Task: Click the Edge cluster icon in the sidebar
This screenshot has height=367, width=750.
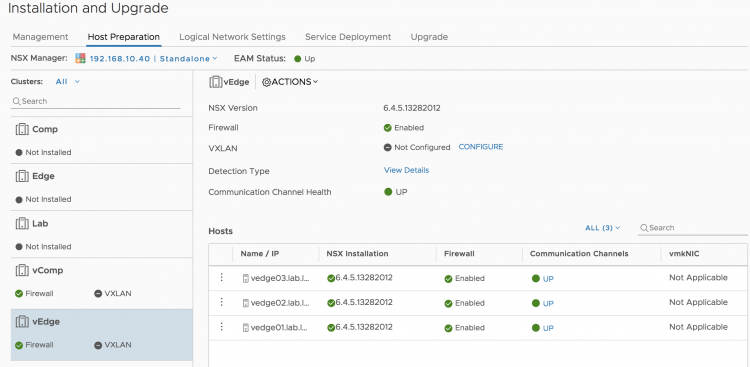Action: [x=22, y=176]
